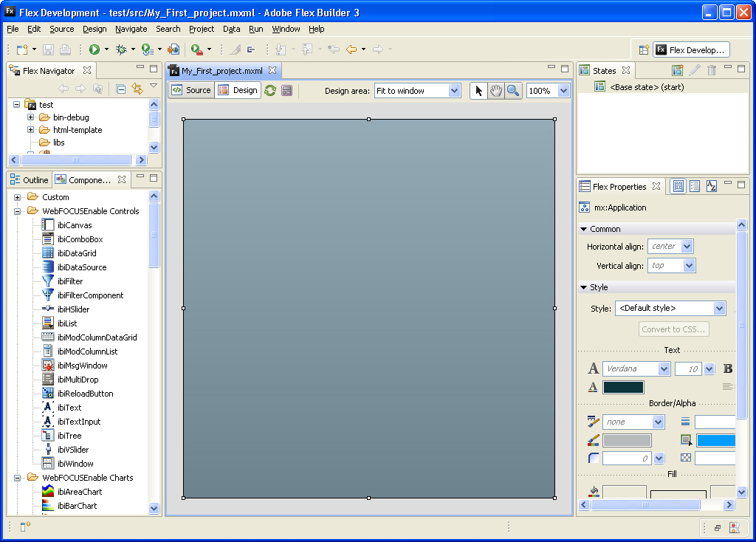The image size is (756, 542).
Task: Click the Profile icon in the main toolbar
Action: pyautogui.click(x=147, y=49)
